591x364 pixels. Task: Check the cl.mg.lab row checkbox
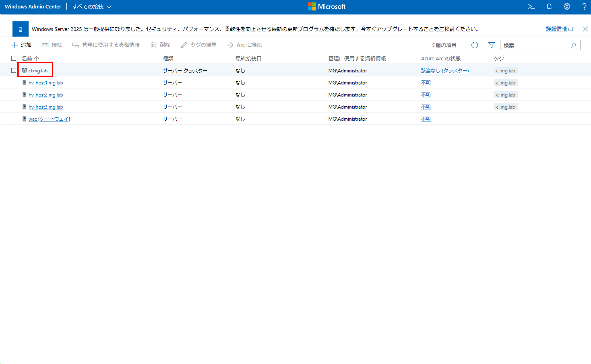point(14,71)
